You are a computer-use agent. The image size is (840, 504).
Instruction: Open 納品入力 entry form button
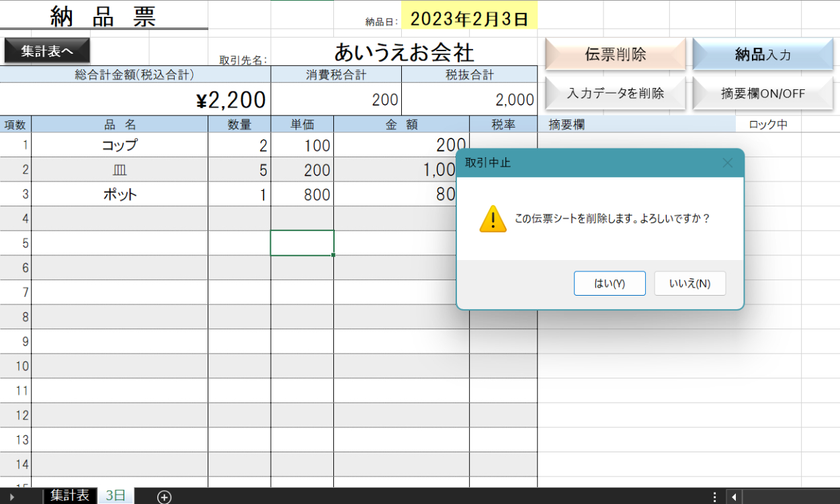click(x=763, y=54)
